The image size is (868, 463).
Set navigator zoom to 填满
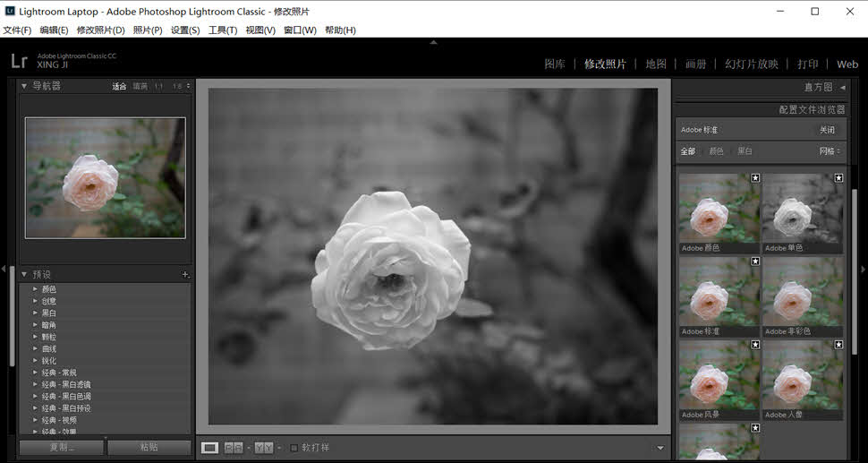[140, 86]
